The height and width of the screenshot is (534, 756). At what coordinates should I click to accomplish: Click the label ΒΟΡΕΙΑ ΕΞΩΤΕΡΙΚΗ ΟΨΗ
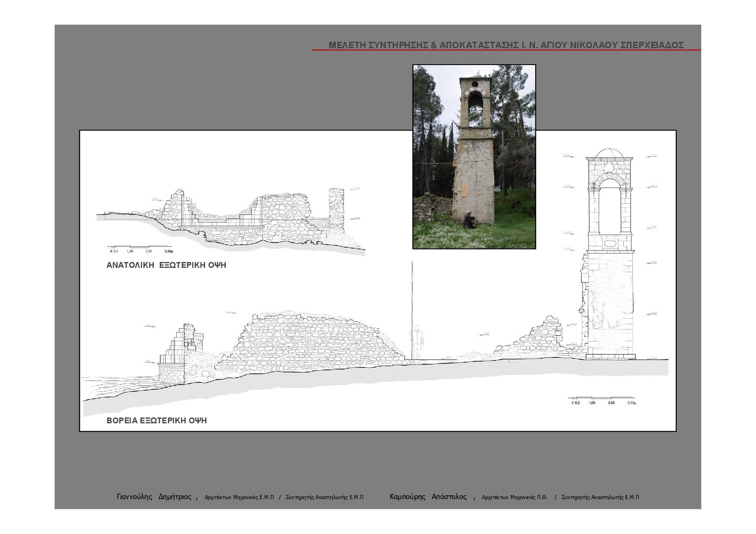point(156,421)
